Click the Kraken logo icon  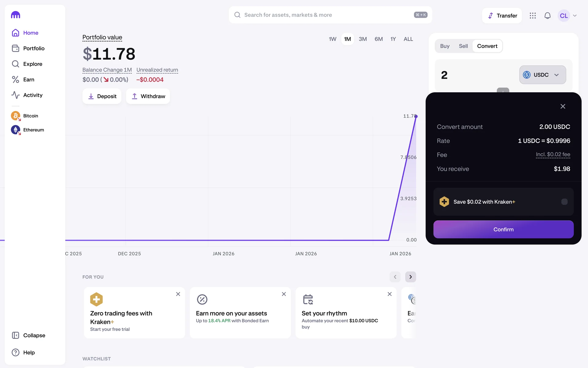pyautogui.click(x=16, y=15)
